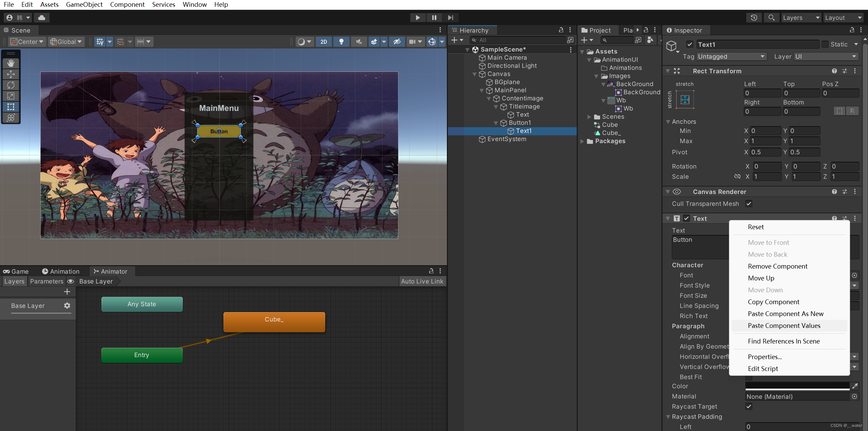Image resolution: width=868 pixels, height=431 pixels.
Task: Open the Layer UI dropdown
Action: point(826,57)
